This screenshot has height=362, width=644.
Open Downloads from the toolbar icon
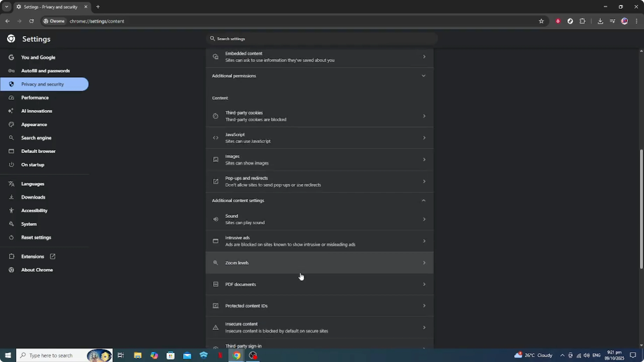coord(600,21)
